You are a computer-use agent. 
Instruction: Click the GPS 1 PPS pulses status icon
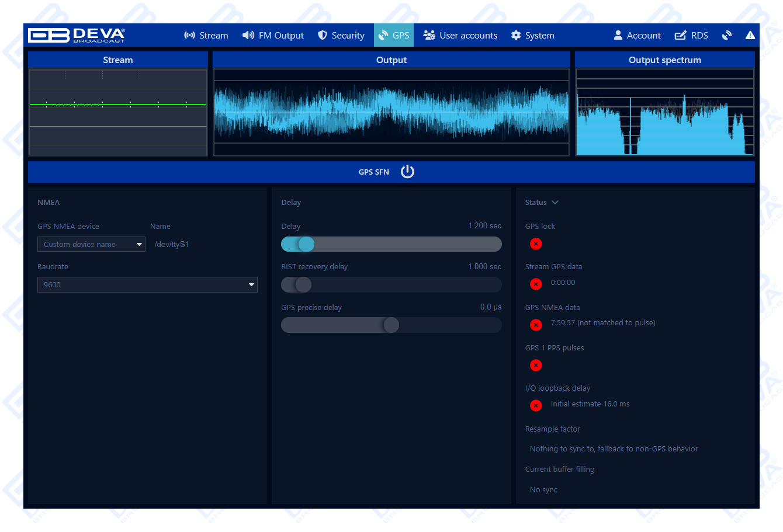click(x=536, y=366)
